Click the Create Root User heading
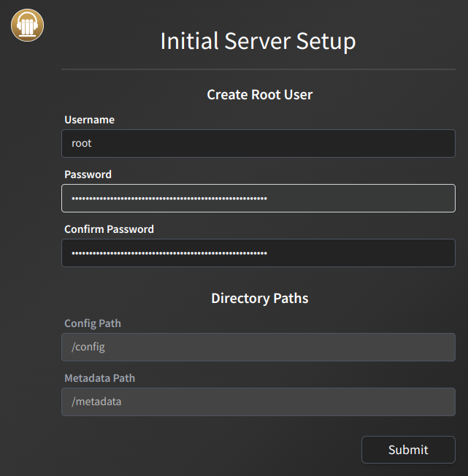This screenshot has height=476, width=468. click(x=259, y=95)
